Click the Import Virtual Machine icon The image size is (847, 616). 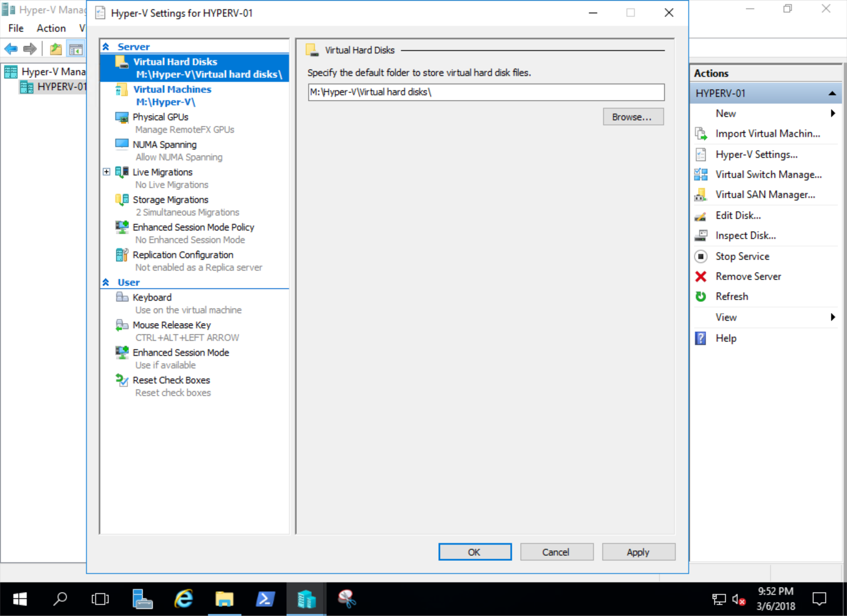click(x=701, y=134)
